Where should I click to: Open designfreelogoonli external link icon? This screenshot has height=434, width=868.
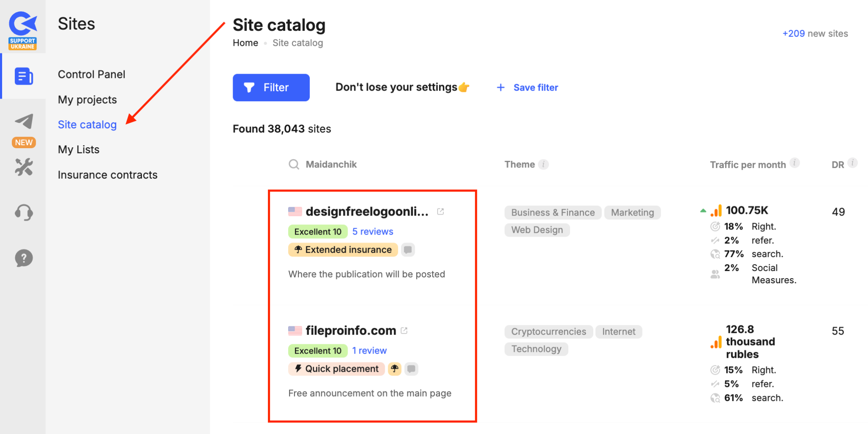click(x=440, y=211)
